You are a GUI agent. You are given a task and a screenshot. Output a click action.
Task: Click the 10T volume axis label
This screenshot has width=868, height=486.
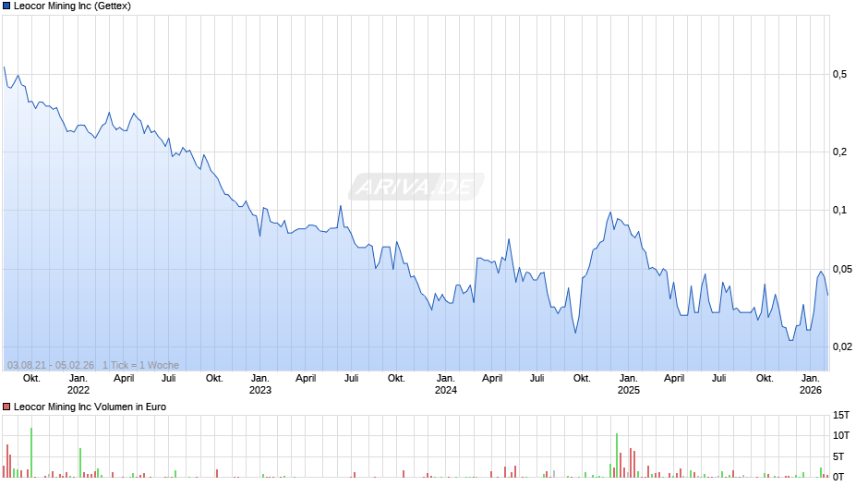841,435
